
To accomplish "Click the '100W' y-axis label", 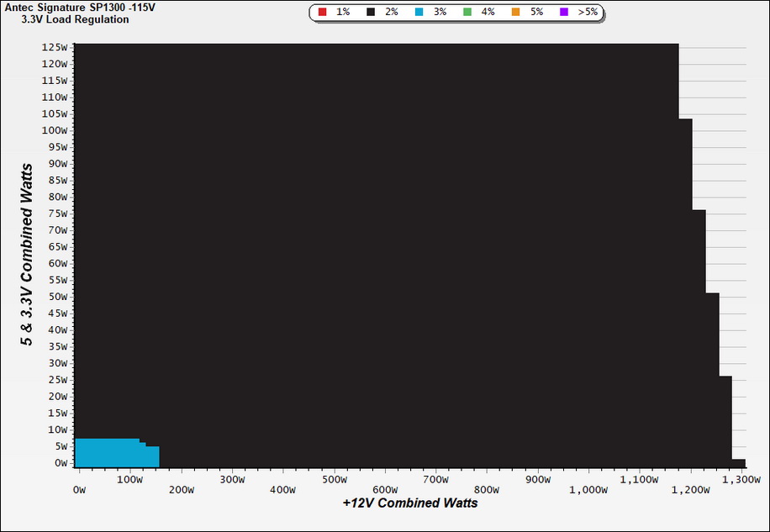I will click(x=55, y=130).
